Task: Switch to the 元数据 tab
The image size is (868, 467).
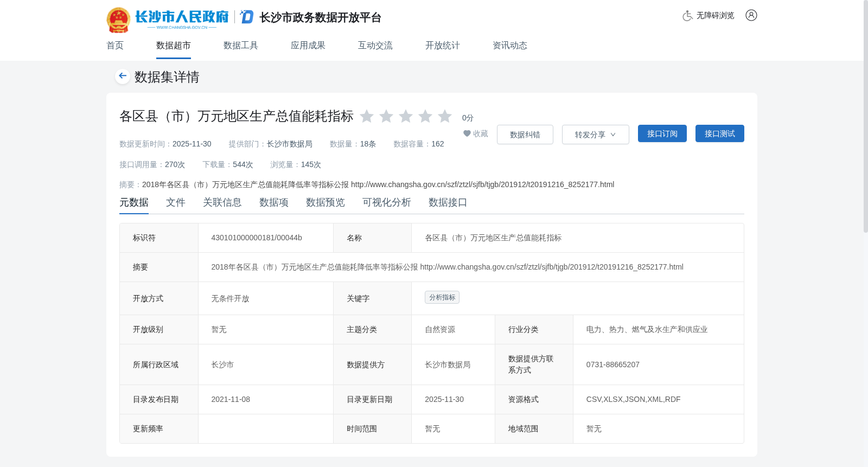Action: [x=134, y=202]
